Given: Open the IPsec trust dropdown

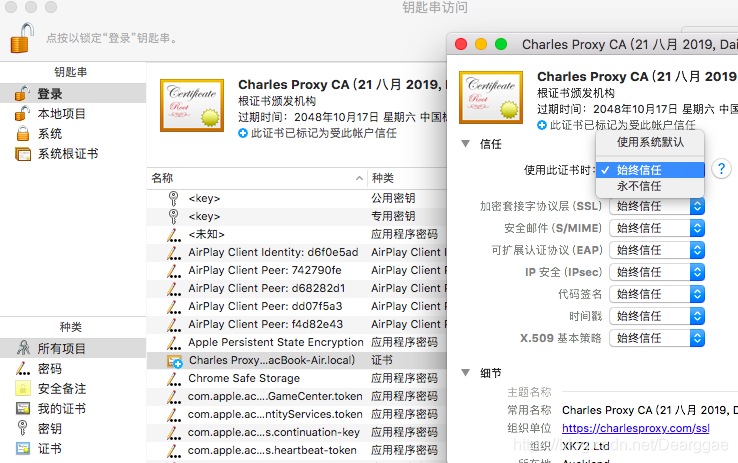Looking at the screenshot, I should [x=657, y=272].
